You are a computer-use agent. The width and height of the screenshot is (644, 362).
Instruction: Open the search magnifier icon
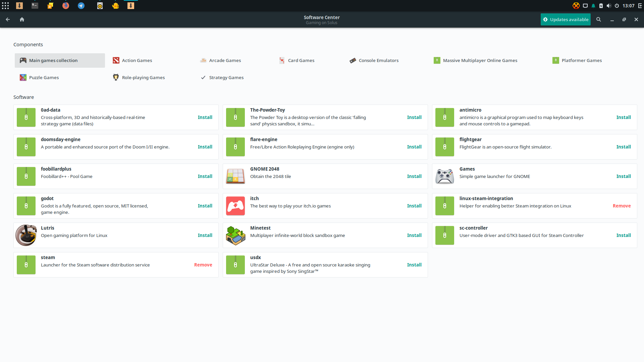point(598,19)
